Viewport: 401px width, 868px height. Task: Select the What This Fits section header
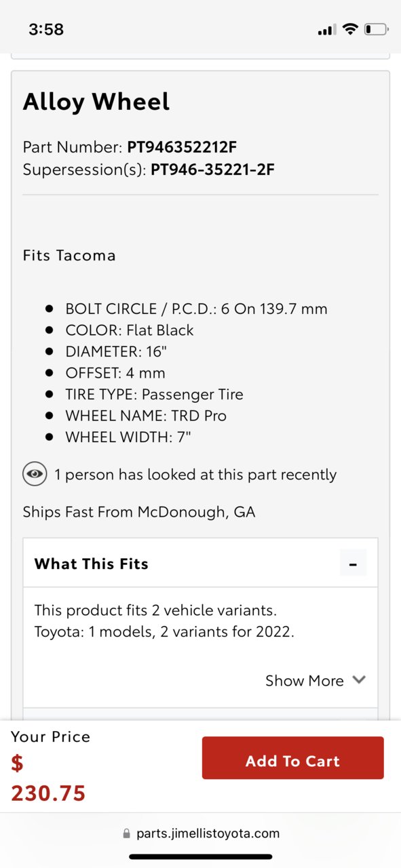tap(200, 563)
